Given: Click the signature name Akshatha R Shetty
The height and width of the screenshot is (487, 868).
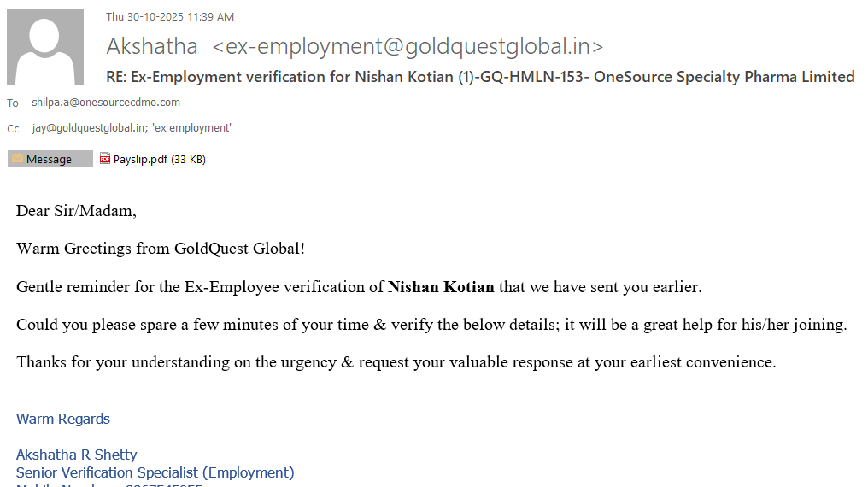Looking at the screenshot, I should 77,455.
